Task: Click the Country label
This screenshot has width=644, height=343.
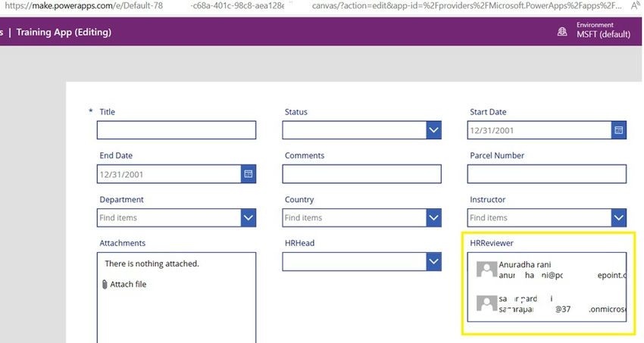Action: 299,199
